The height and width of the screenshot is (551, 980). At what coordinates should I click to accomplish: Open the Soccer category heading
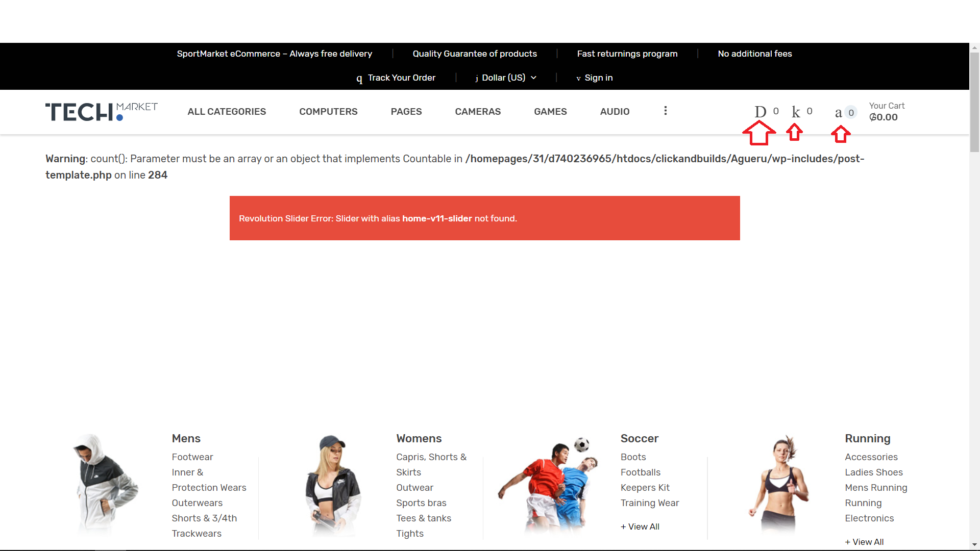click(x=639, y=438)
